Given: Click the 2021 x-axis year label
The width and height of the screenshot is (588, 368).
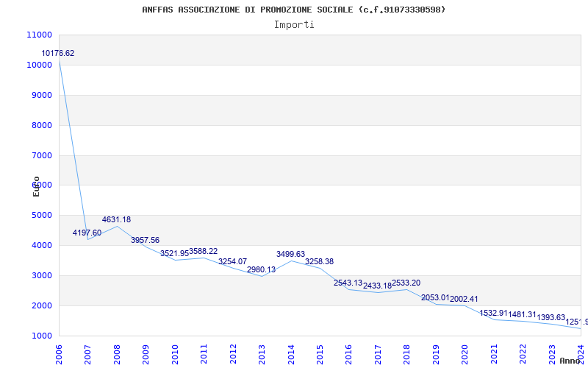Looking at the screenshot, I should (494, 354).
